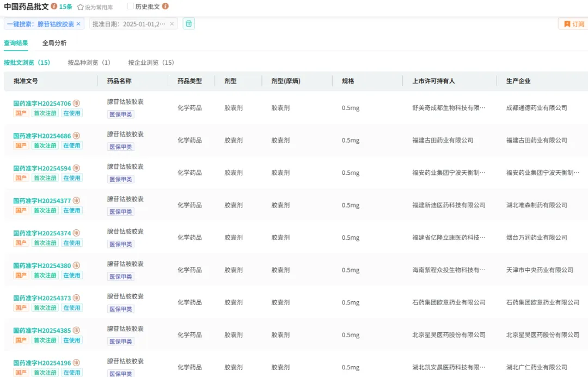
Task: Remove the 批准日期 filter tag
Action: coord(172,24)
